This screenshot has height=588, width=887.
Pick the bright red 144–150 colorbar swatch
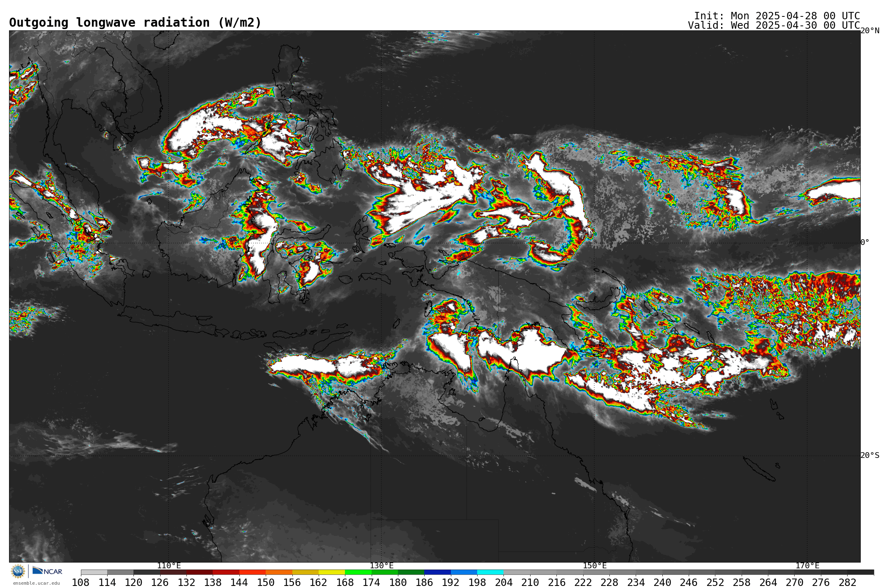253,572
